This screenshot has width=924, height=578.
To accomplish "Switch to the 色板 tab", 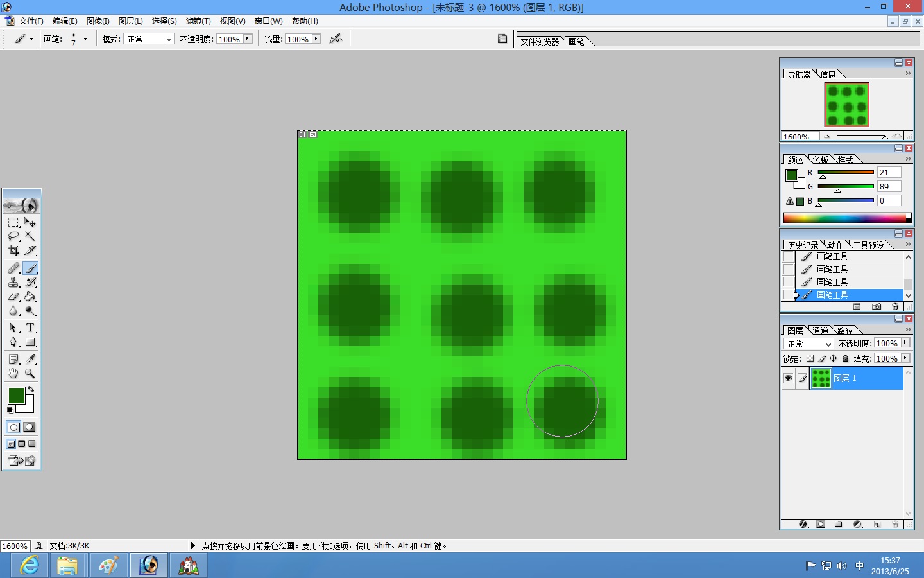I will click(821, 159).
